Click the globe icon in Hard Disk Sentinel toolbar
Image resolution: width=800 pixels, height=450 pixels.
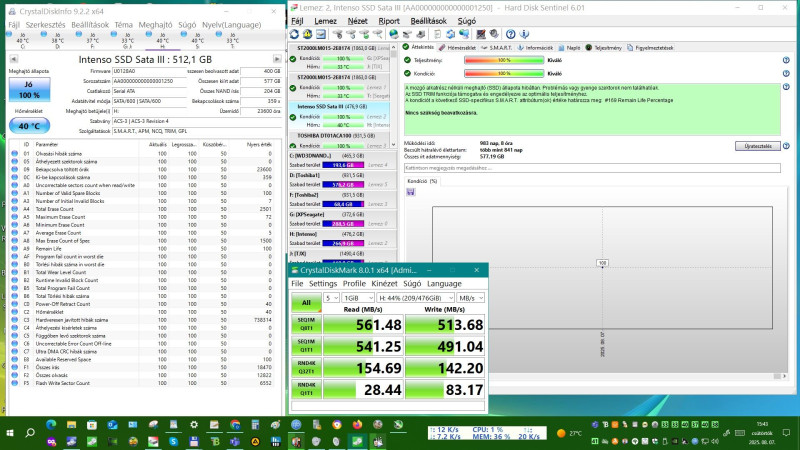coord(393,34)
